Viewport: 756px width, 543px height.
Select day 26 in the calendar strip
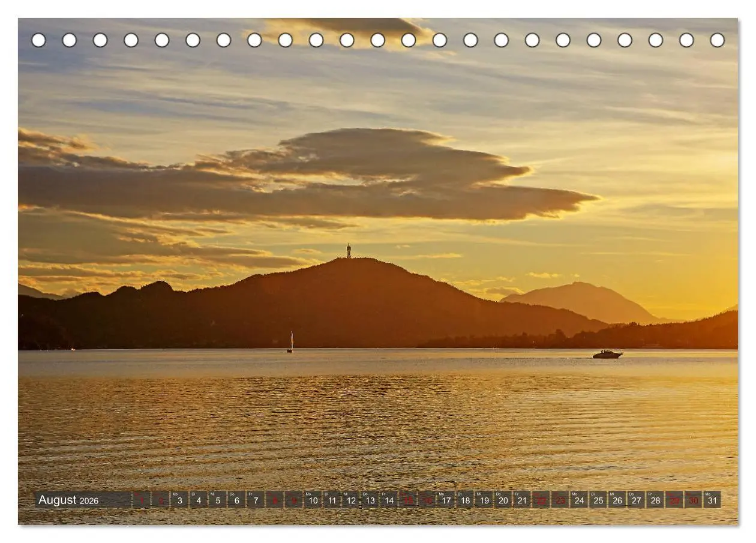coord(618,500)
